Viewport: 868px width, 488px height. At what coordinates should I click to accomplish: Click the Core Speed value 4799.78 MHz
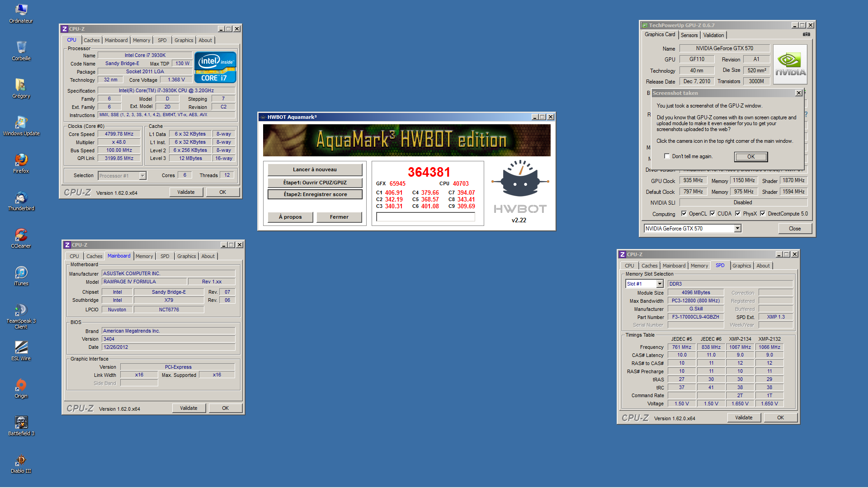click(119, 134)
